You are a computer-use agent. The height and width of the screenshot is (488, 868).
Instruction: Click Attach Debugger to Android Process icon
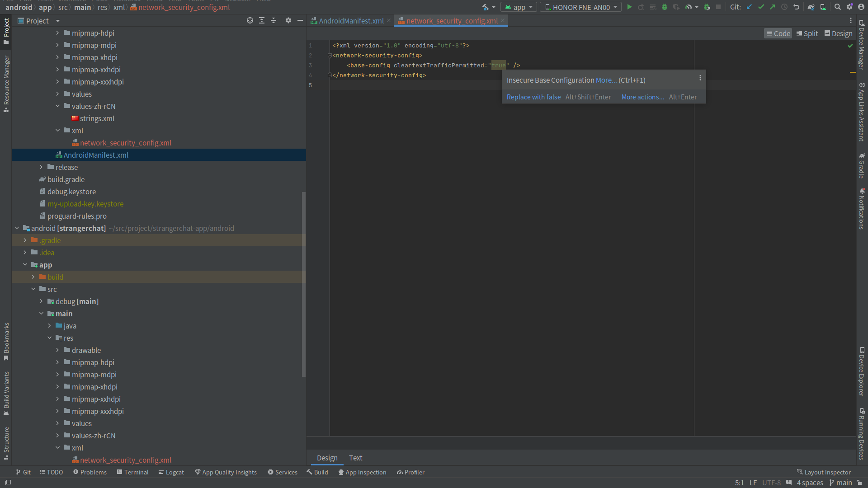coord(707,7)
